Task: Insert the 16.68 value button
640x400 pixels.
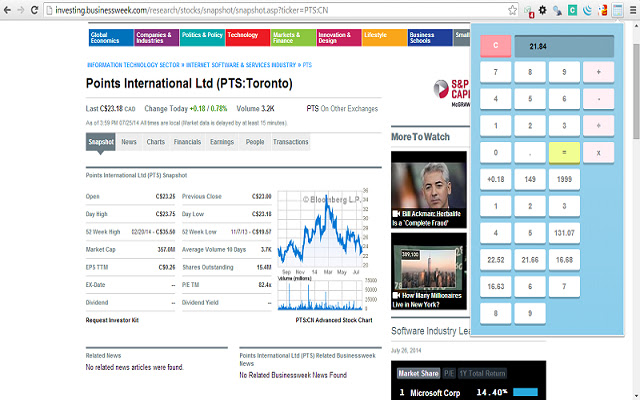Action: coord(564,260)
